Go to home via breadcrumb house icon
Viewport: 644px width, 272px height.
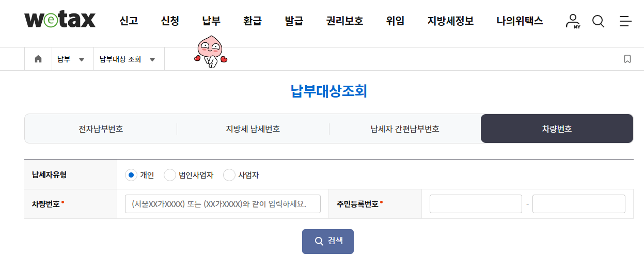click(x=38, y=59)
